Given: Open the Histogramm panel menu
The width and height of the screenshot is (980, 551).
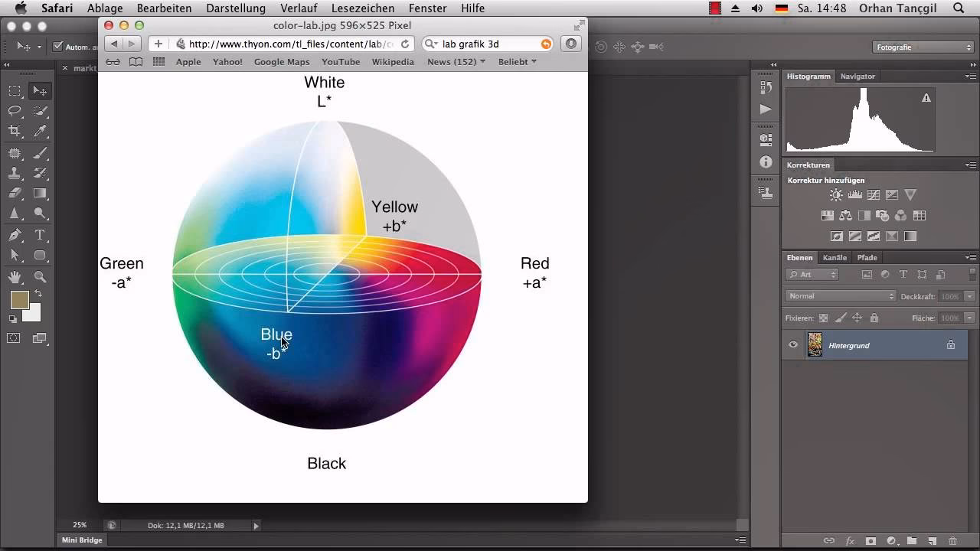Looking at the screenshot, I should click(971, 77).
